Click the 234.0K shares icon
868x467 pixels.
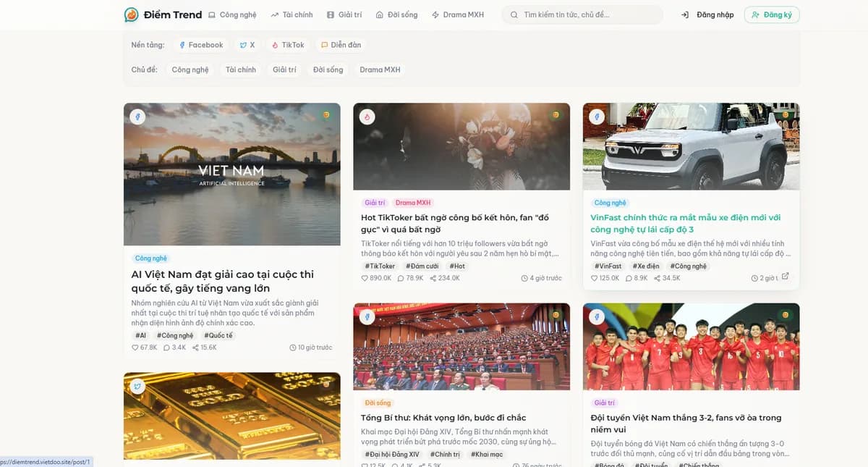point(433,278)
